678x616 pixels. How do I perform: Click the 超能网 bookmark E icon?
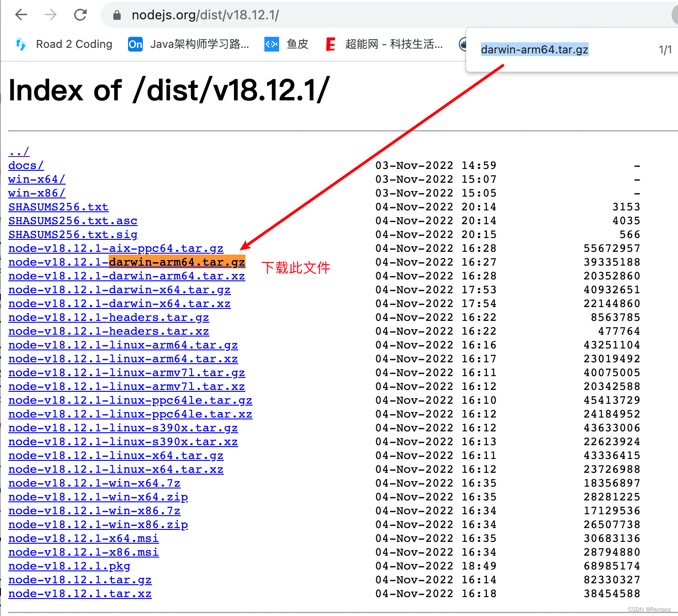coord(330,44)
